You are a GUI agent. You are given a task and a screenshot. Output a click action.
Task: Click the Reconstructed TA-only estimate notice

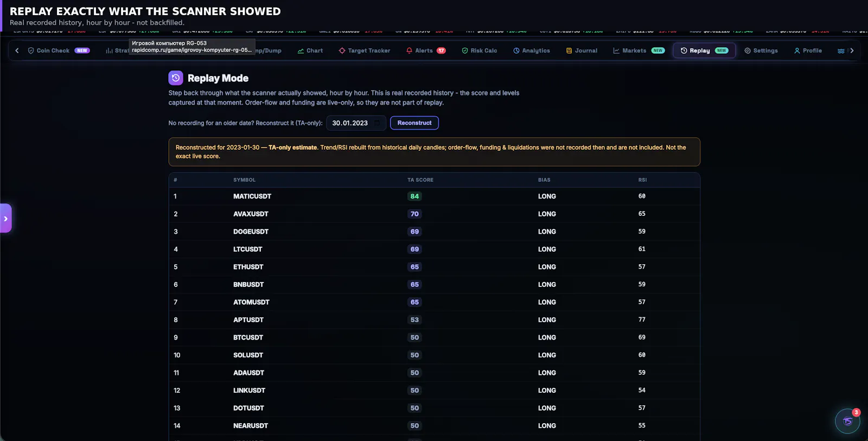click(x=434, y=152)
